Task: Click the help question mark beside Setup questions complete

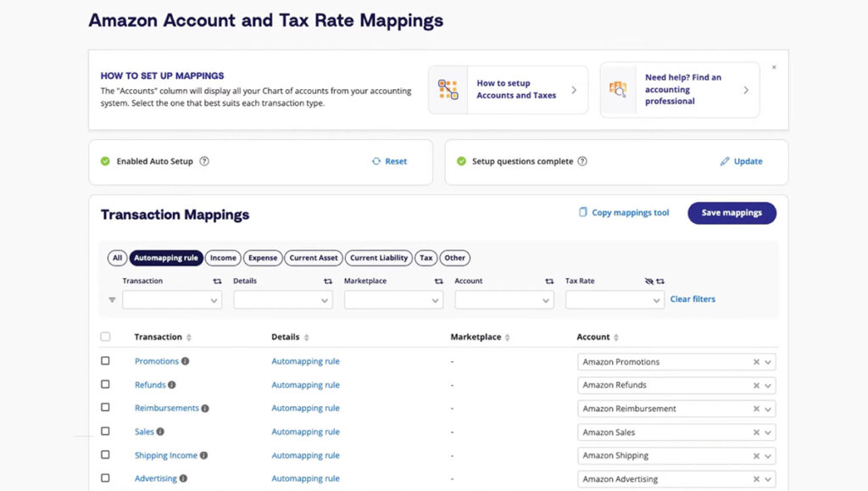Action: (582, 161)
